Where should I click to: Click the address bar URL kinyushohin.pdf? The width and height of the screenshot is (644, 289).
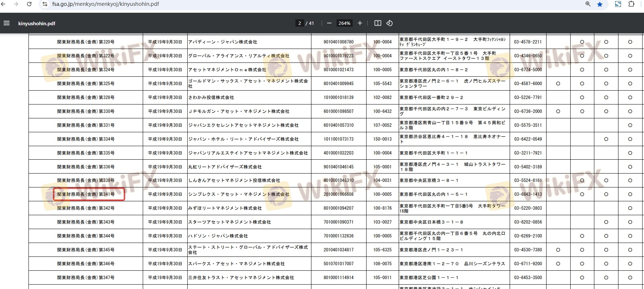coord(106,4)
